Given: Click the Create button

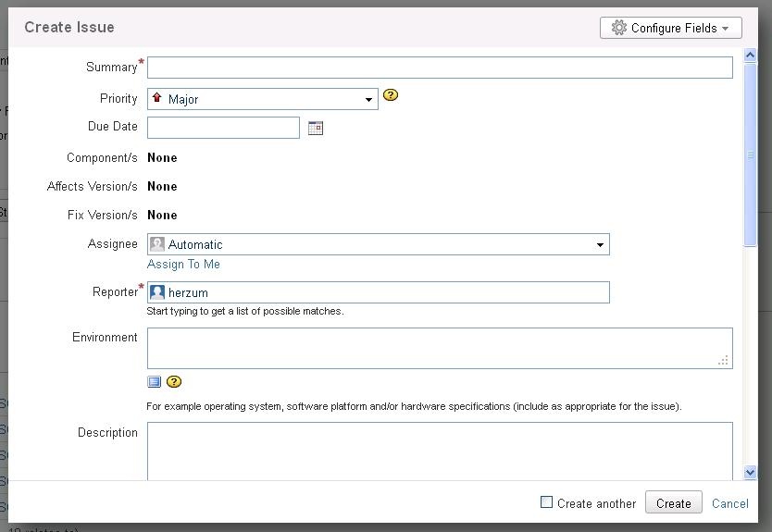Looking at the screenshot, I should [673, 503].
